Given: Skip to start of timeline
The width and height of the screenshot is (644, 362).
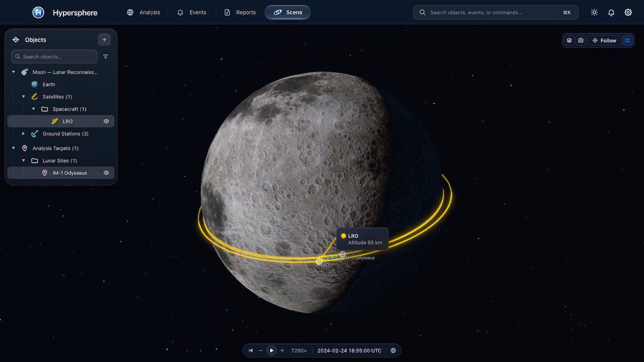Looking at the screenshot, I should [251, 351].
